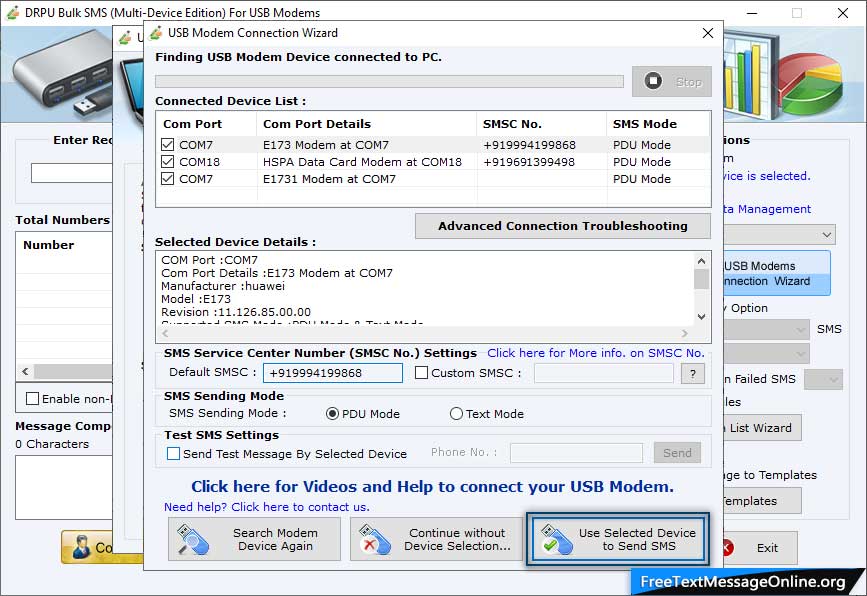Toggle the E1731 Modem COM7 checkbox
The height and width of the screenshot is (596, 867).
[x=168, y=179]
